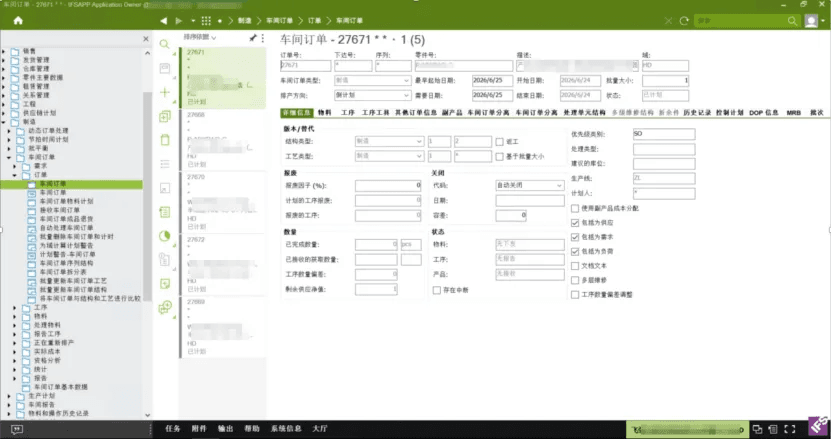Click 附件 in the bottom bar
831x439 pixels.
199,429
